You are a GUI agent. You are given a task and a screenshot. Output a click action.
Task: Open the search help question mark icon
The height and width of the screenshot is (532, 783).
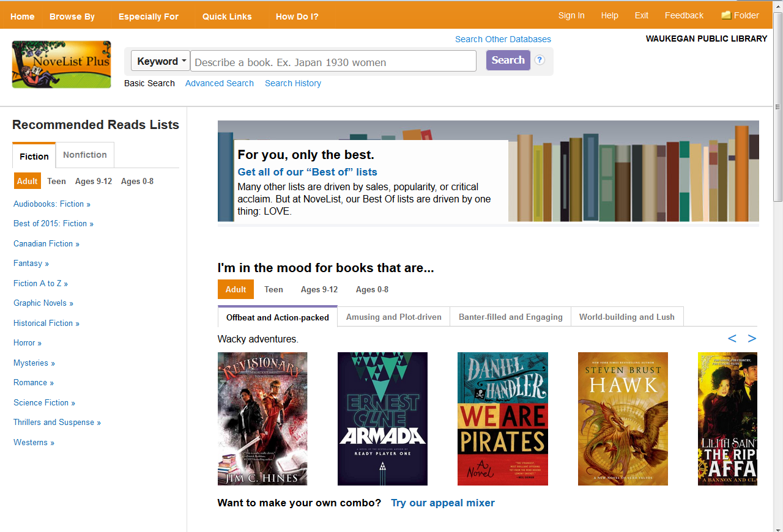click(540, 60)
